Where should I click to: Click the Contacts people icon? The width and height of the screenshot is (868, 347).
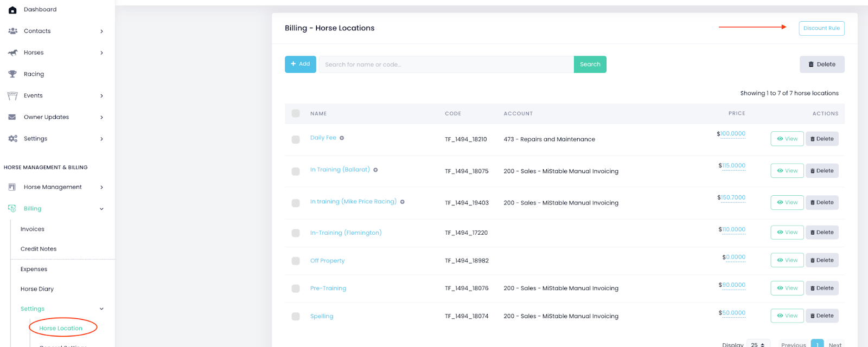click(12, 31)
